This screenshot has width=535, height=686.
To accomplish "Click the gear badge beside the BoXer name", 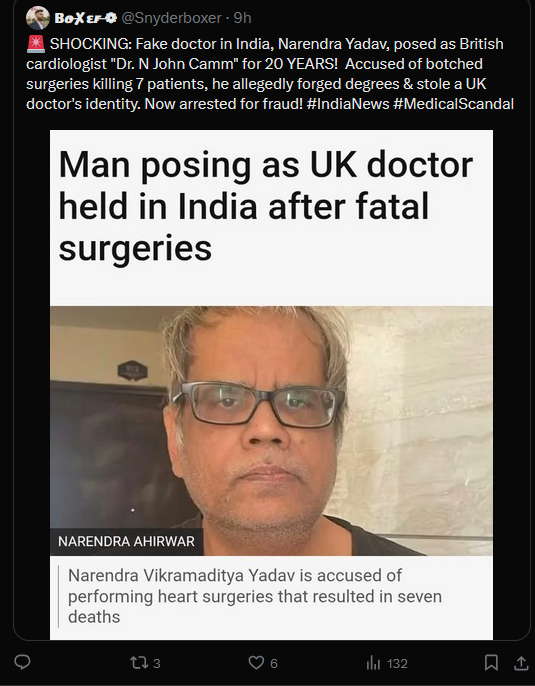I will [x=112, y=18].
